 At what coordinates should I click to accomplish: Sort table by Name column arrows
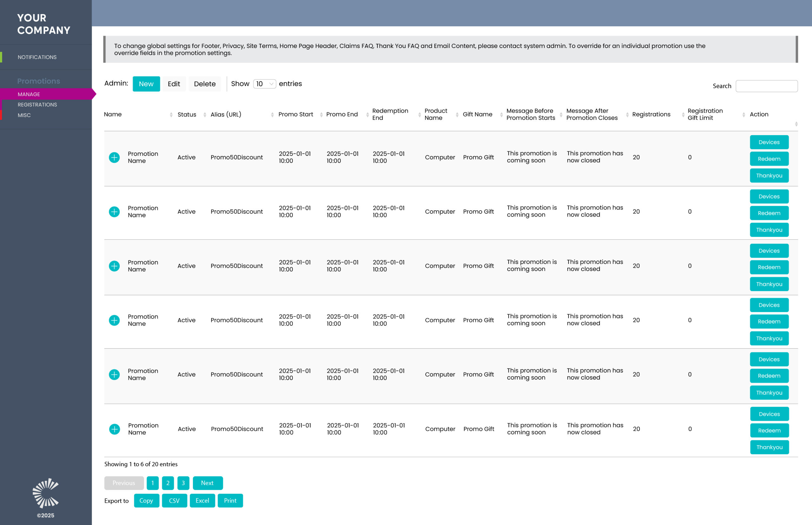pos(171,115)
